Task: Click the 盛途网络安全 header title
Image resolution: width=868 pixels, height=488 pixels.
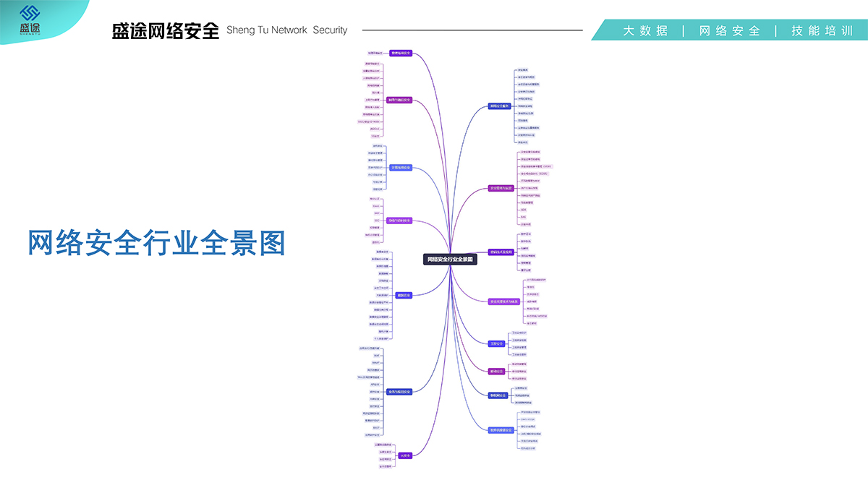Action: tap(166, 30)
